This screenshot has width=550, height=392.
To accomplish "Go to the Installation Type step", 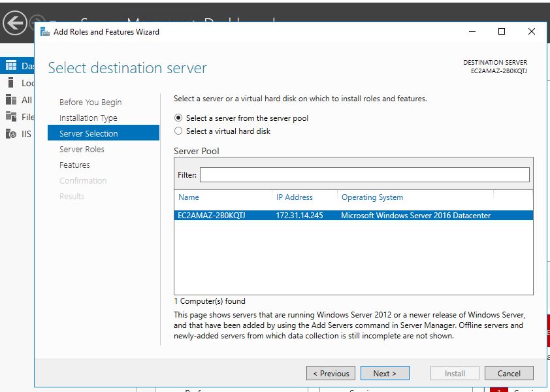I will click(x=88, y=118).
